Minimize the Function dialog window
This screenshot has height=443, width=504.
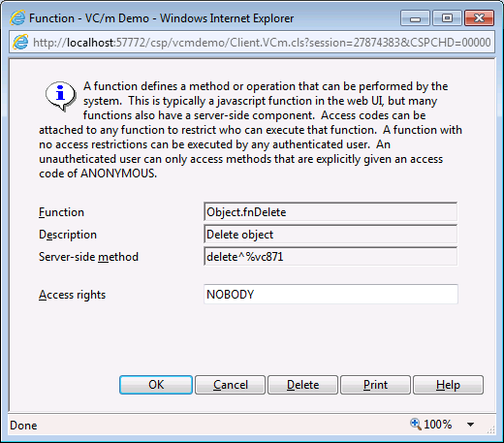click(x=415, y=18)
